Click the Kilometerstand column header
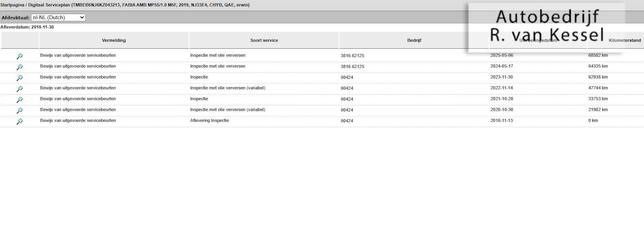 (x=624, y=40)
